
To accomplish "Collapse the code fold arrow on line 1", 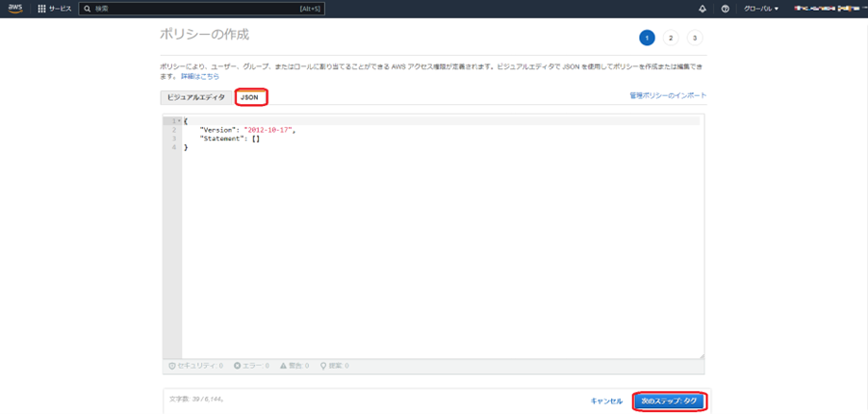I will (178, 120).
